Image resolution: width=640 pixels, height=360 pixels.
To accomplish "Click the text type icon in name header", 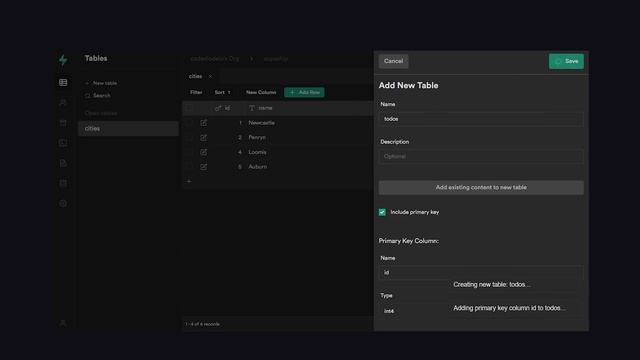I will click(x=252, y=108).
